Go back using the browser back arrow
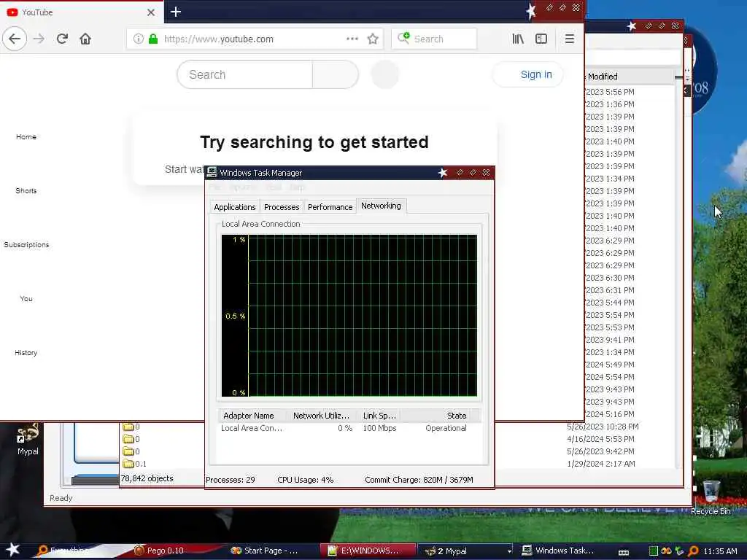The width and height of the screenshot is (747, 560). coord(15,39)
